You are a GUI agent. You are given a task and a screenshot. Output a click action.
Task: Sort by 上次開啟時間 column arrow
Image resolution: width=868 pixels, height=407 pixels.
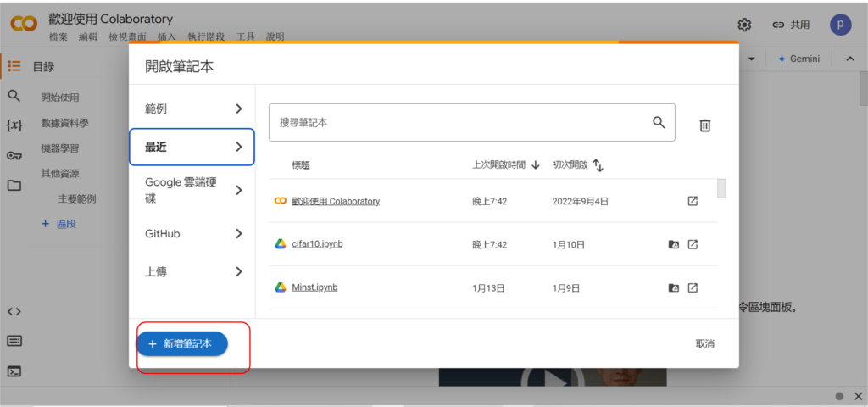tap(536, 165)
